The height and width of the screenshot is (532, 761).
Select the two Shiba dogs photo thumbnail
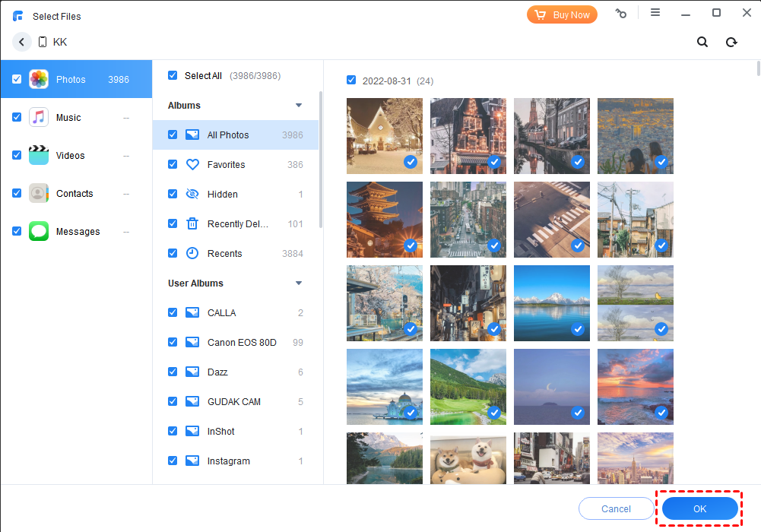coord(468,458)
